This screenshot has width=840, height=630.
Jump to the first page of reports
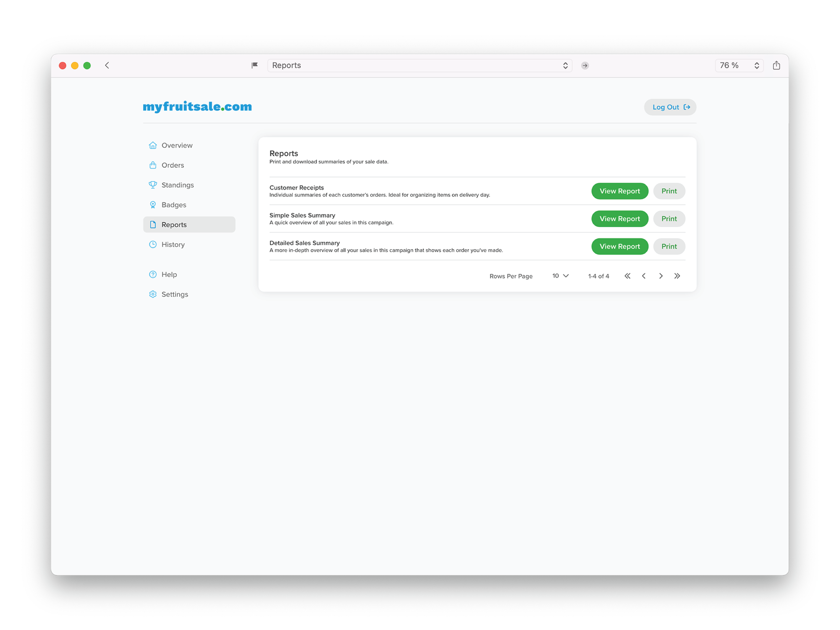627,276
